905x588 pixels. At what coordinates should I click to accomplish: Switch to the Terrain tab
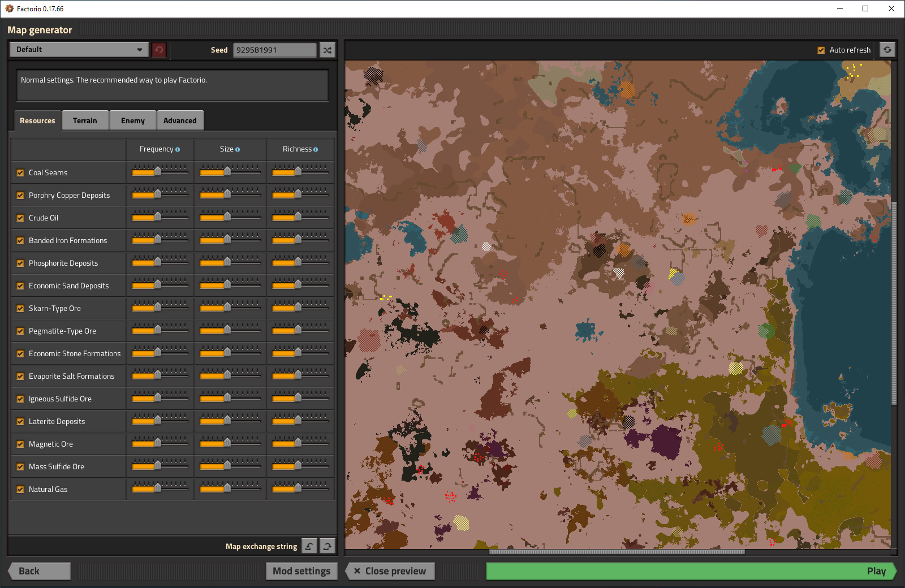85,120
